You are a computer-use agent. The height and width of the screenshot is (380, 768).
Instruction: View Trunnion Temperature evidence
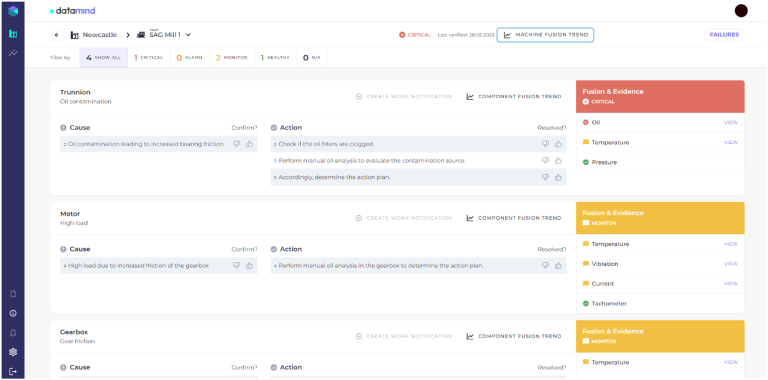[x=731, y=142]
